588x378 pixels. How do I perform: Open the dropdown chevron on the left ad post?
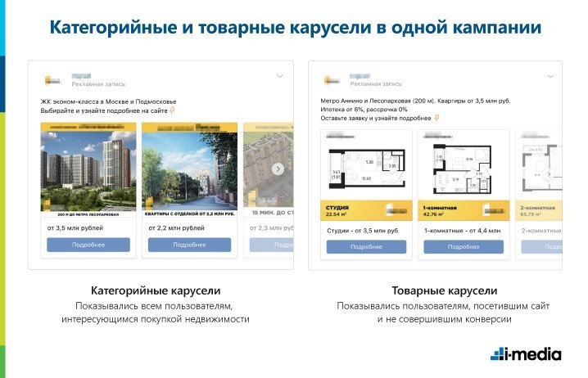[279, 76]
